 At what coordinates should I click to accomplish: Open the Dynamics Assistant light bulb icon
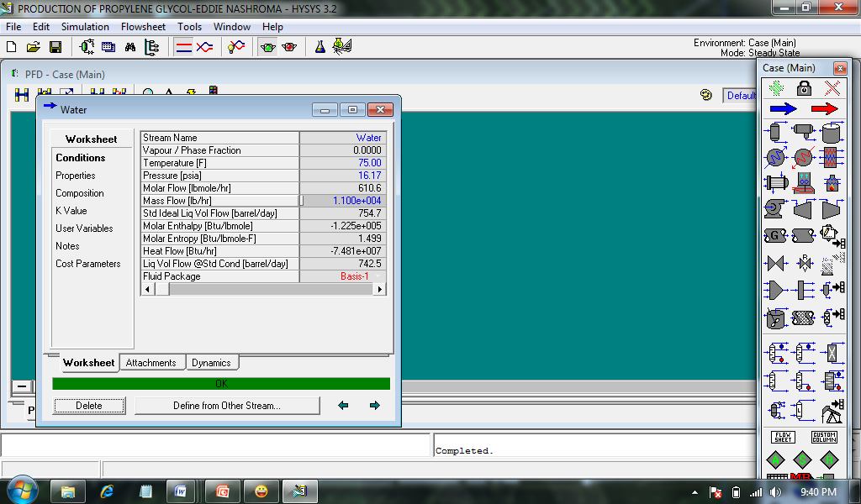pos(236,47)
